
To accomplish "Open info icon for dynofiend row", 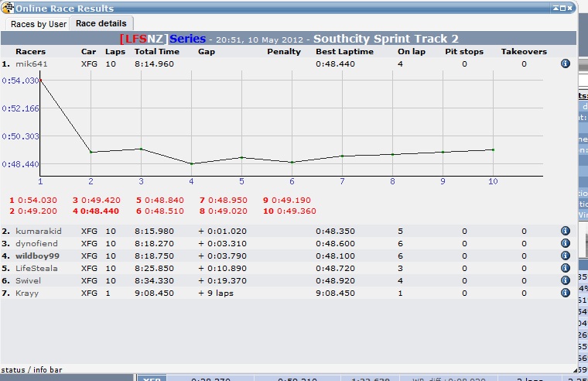I will point(565,243).
